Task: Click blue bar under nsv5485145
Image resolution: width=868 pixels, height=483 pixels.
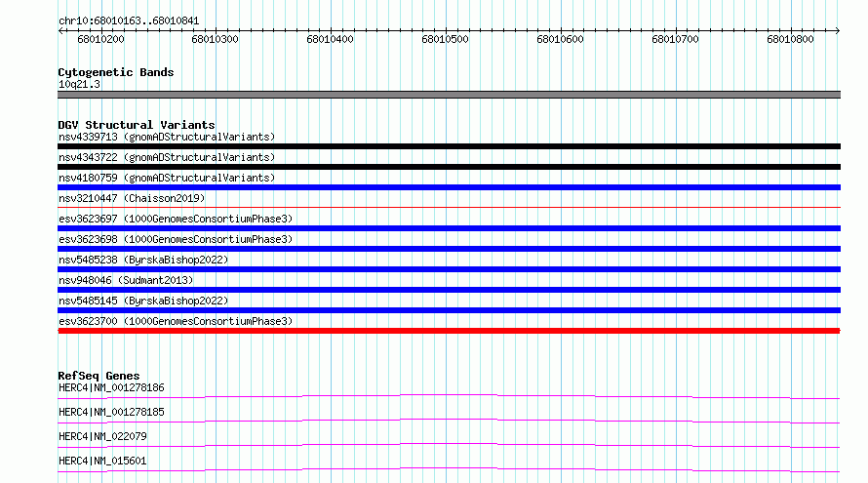Action: click(449, 310)
